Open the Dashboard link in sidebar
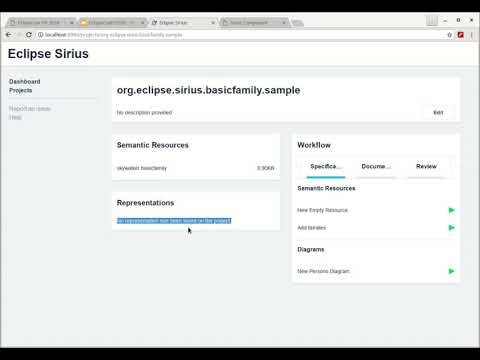Viewport: 480px width, 360px height. [25, 81]
